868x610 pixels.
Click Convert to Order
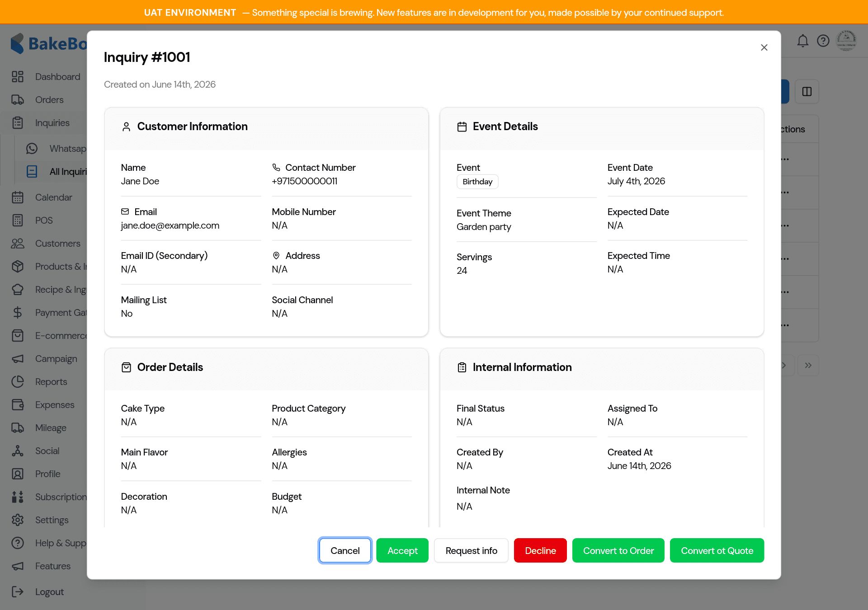(x=618, y=550)
